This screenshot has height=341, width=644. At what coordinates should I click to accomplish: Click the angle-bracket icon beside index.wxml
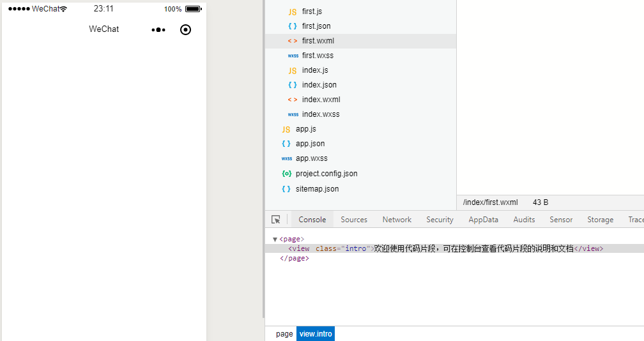coord(292,100)
